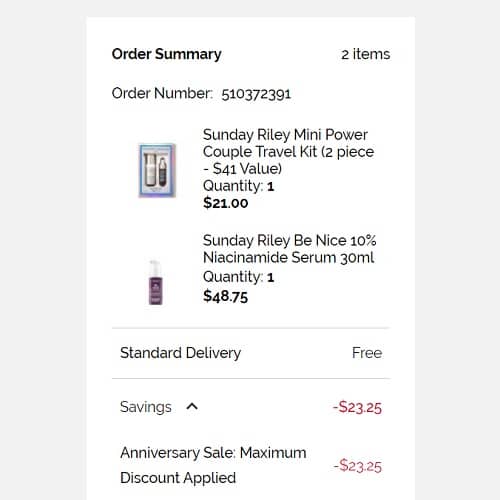Screen dimensions: 500x500
Task: Open the Be Nice Niacinamide Serum thumbnail
Action: coord(155,283)
